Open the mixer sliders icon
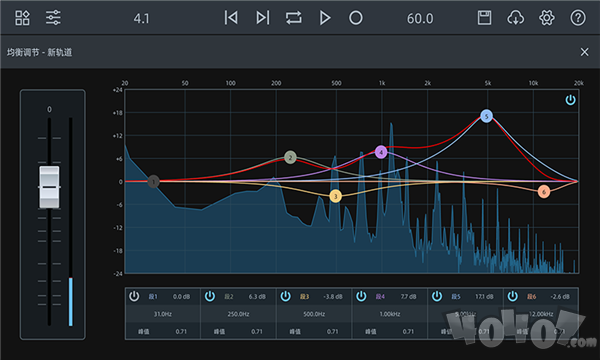600x360 pixels. 53,18
